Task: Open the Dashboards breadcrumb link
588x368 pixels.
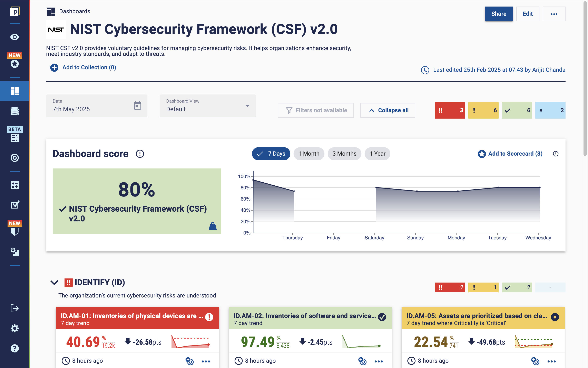Action: pos(75,11)
